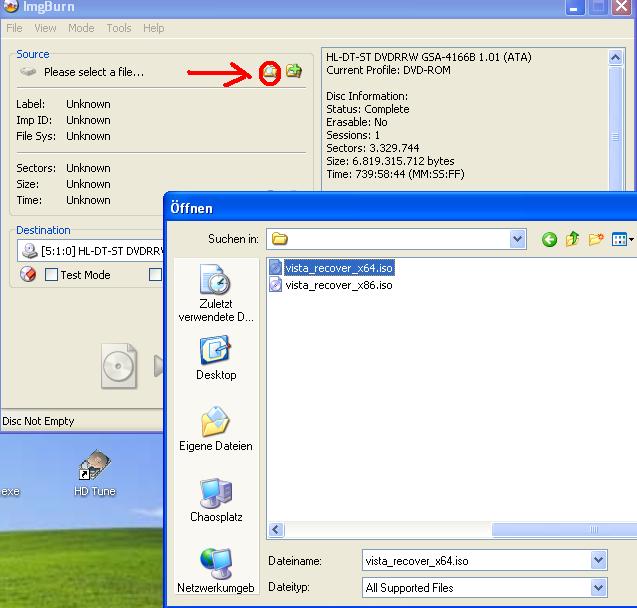Click the up scroll arrow in disc info panel
The width and height of the screenshot is (637, 608).
[x=615, y=58]
